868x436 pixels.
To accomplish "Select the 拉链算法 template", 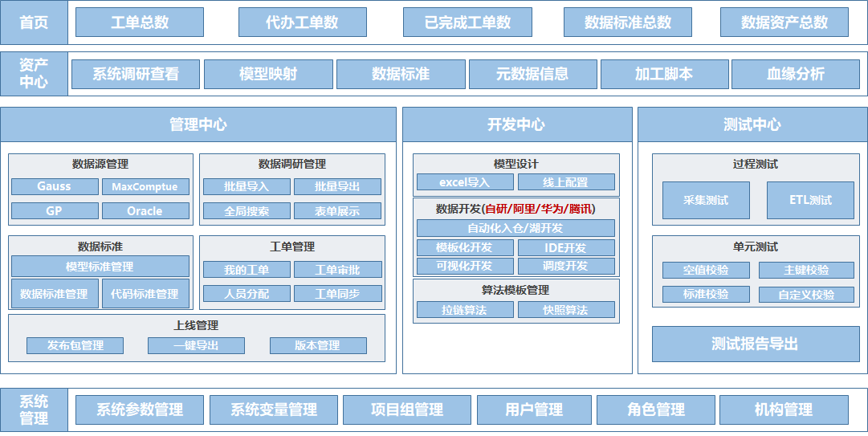I will (x=465, y=310).
